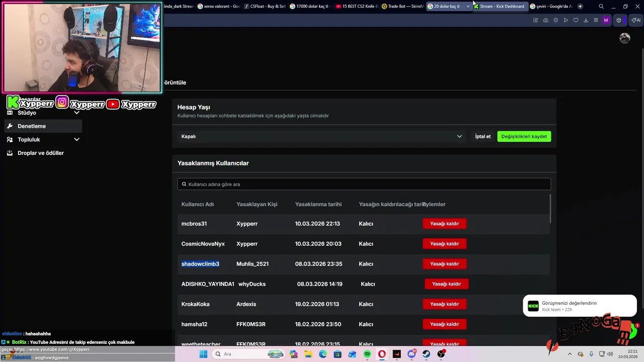
Task: Click the Kullanıcı Adı column header
Action: click(x=198, y=204)
